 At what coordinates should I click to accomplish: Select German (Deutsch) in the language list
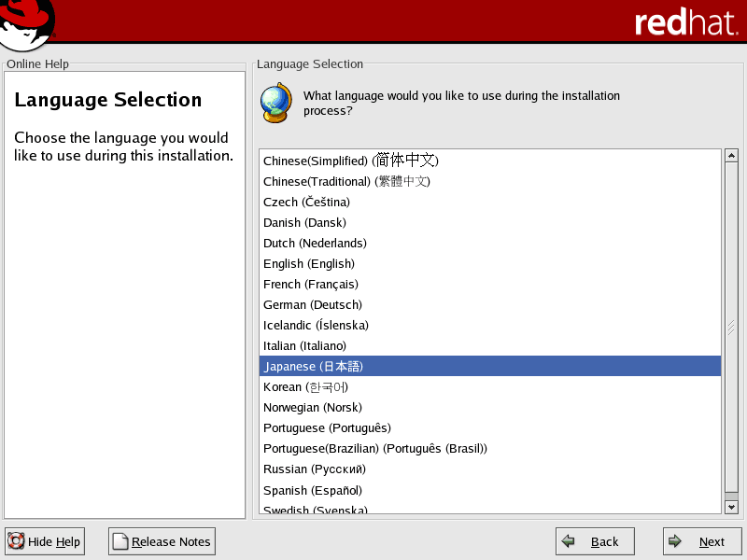pyautogui.click(x=313, y=305)
